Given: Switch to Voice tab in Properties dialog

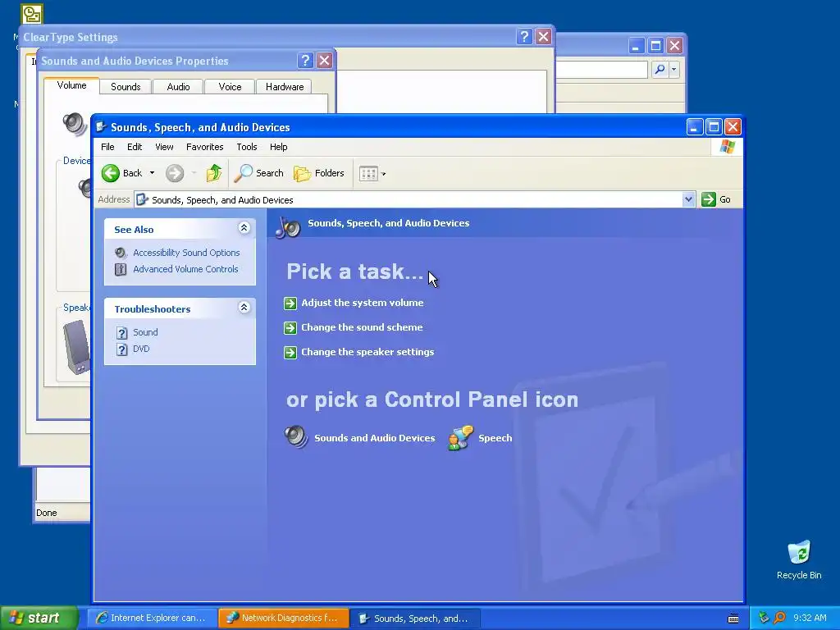Looking at the screenshot, I should pos(230,87).
